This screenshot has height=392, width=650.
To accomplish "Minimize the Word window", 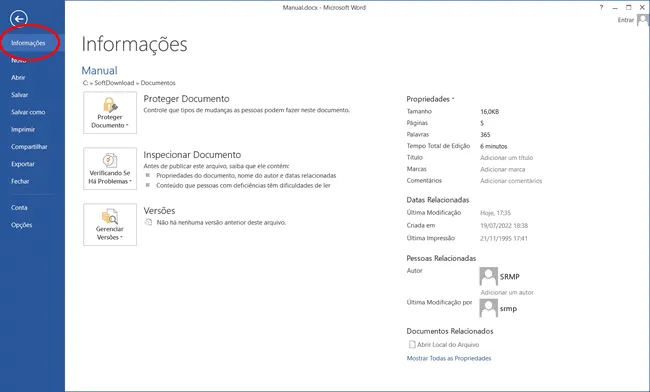I will [615, 7].
